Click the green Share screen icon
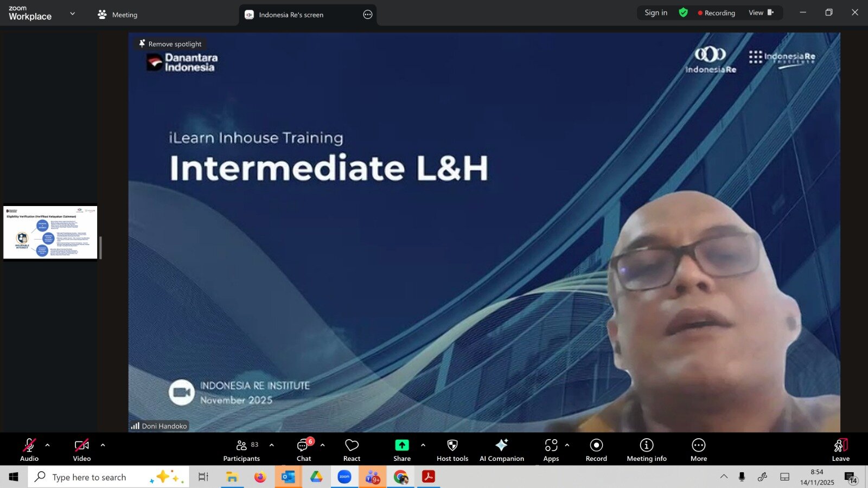 click(x=402, y=445)
